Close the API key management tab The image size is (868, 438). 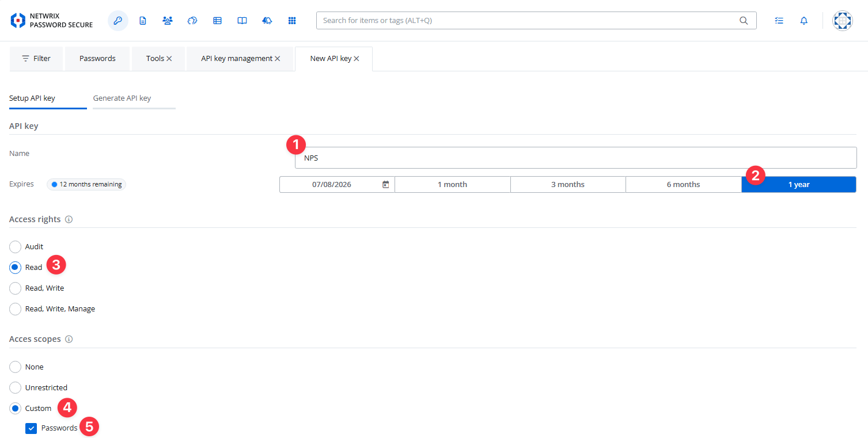[278, 58]
